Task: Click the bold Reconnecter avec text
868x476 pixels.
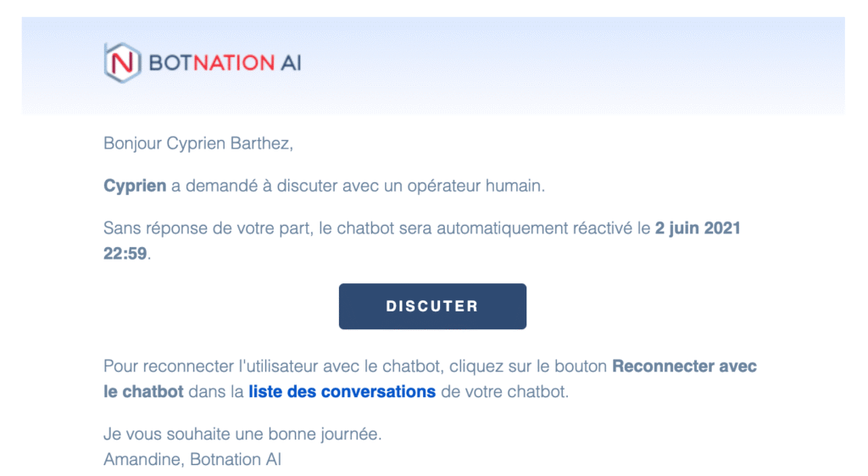Action: (x=684, y=367)
